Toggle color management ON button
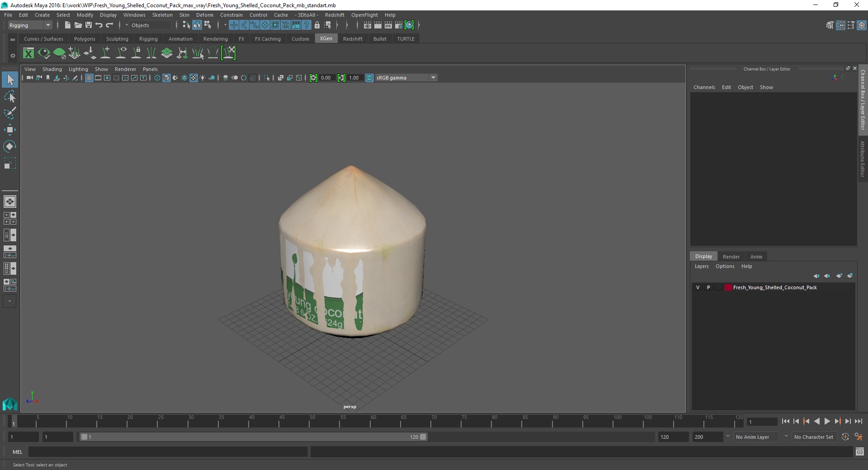This screenshot has width=868, height=470. [369, 78]
